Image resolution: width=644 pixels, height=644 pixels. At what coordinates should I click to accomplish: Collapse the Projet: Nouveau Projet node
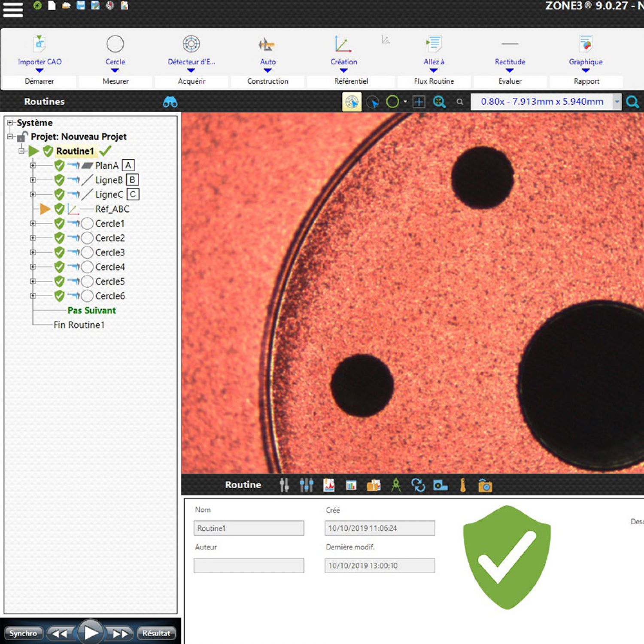coord(10,137)
